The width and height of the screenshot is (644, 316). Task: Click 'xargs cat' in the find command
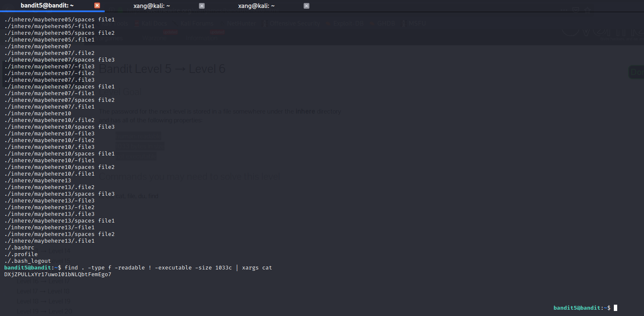click(x=257, y=267)
